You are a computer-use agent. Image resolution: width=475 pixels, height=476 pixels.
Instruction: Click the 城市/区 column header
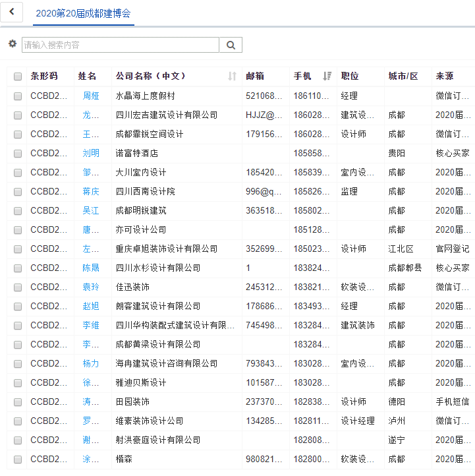[x=403, y=76]
